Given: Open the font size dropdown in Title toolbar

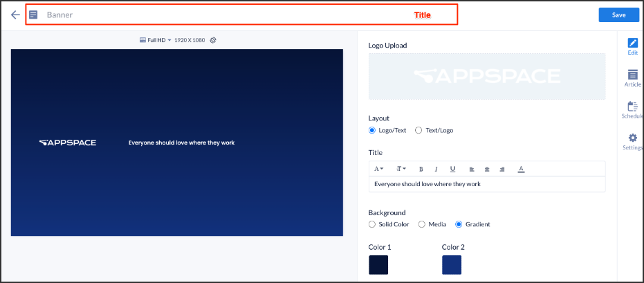Looking at the screenshot, I should point(401,169).
